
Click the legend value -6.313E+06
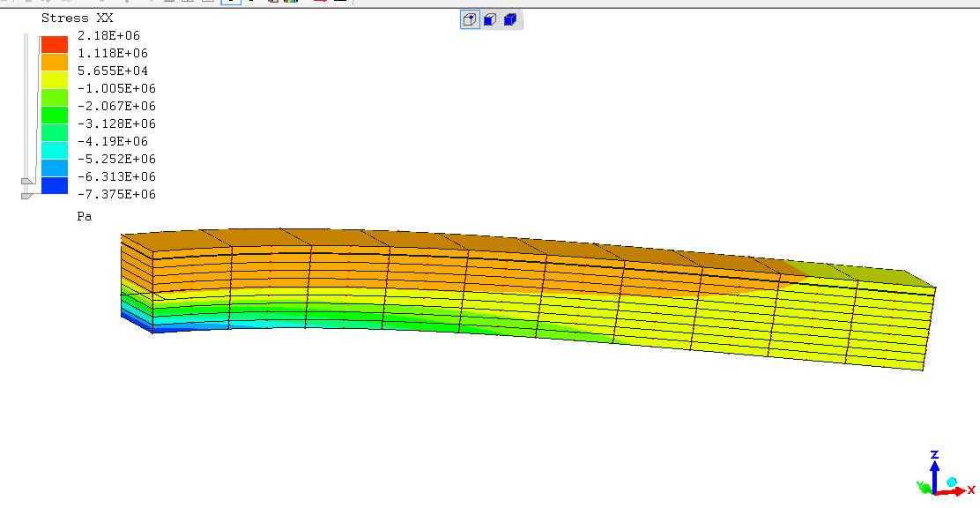pyautogui.click(x=116, y=176)
